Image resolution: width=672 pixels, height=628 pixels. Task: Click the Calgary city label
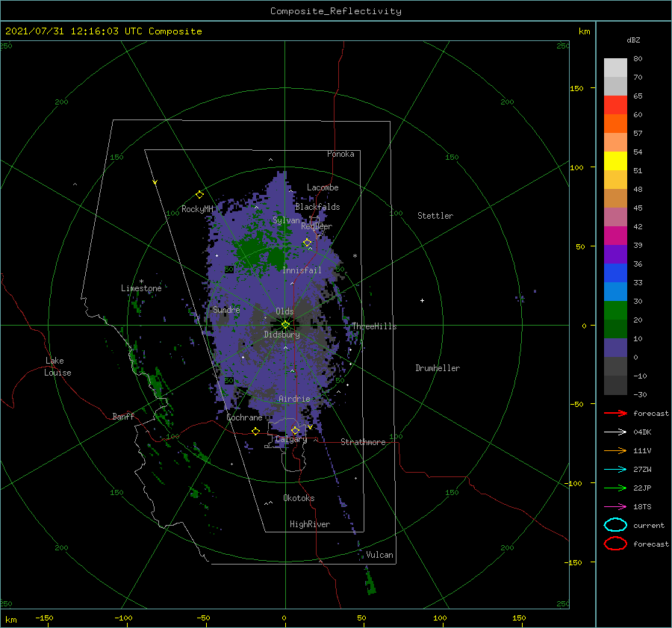tap(291, 439)
